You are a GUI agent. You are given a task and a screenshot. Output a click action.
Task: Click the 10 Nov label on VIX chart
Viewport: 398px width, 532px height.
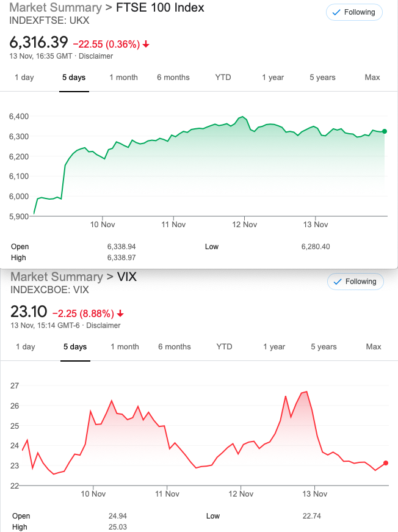click(93, 494)
